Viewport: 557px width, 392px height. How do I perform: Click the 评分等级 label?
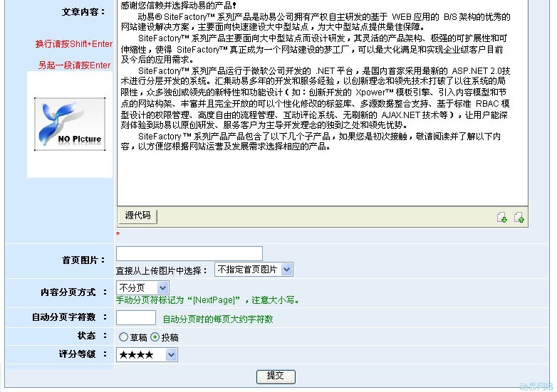83,354
